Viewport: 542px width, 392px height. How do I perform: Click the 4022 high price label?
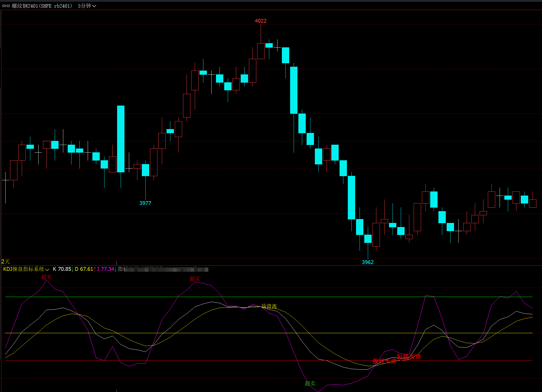[260, 21]
